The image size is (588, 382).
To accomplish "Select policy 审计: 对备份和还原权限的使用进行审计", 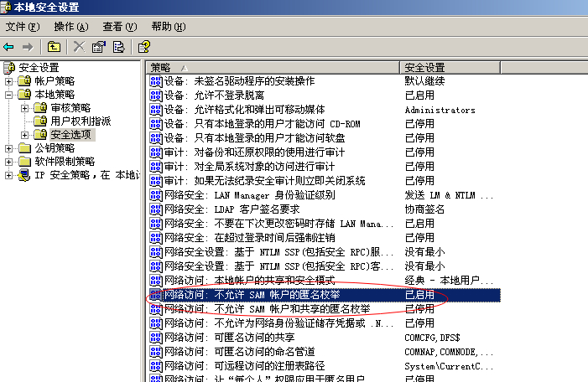I will 255,152.
